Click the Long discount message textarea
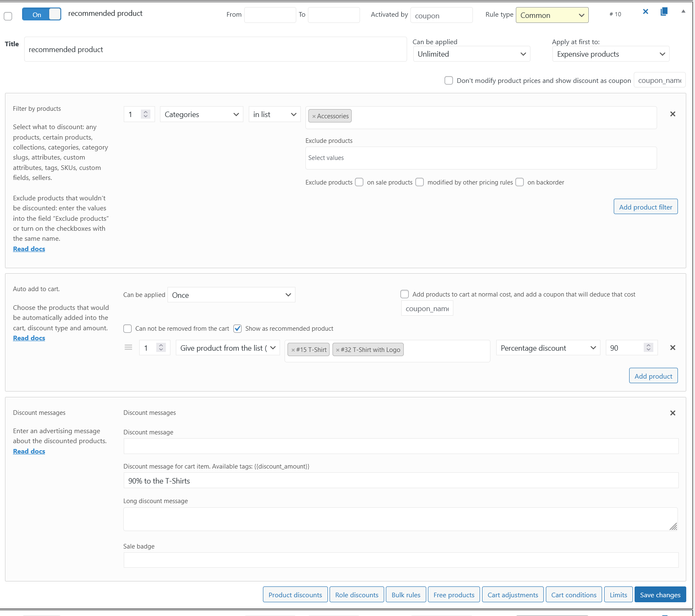The width and height of the screenshot is (695, 616). click(400, 519)
